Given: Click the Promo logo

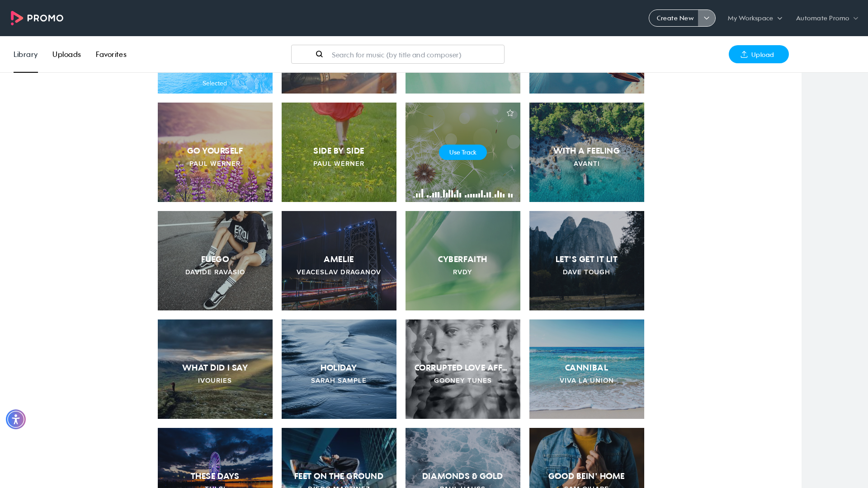Looking at the screenshot, I should (x=37, y=18).
